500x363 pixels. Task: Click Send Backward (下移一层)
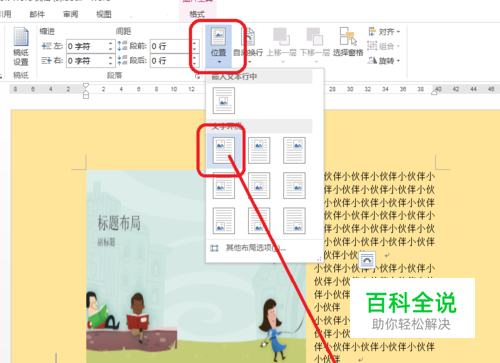click(x=315, y=45)
